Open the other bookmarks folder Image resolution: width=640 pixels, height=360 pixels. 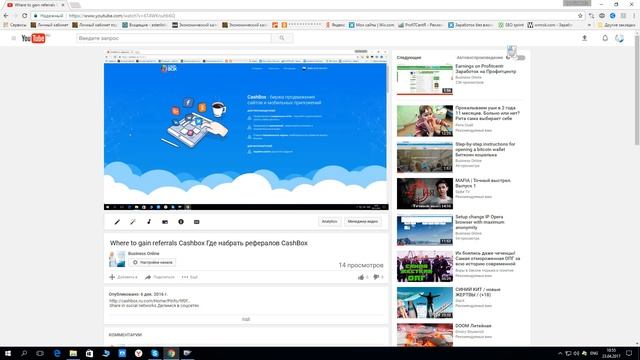616,25
